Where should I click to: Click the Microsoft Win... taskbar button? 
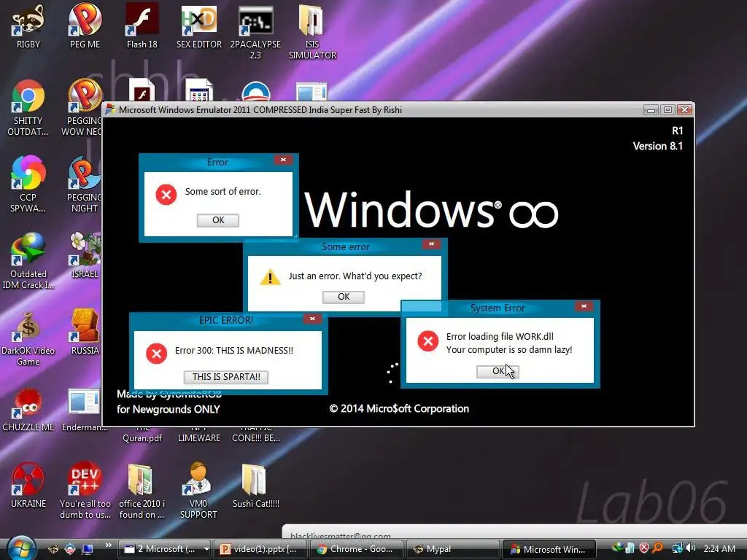coord(549,549)
